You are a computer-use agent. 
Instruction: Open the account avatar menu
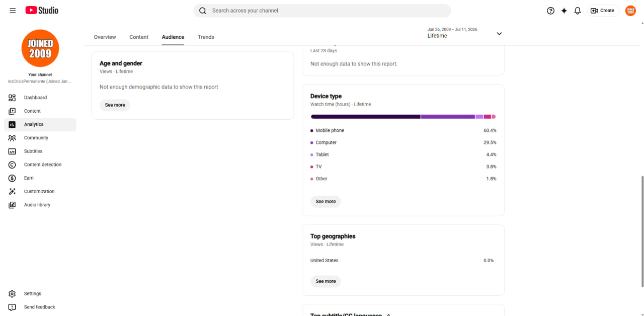click(630, 11)
